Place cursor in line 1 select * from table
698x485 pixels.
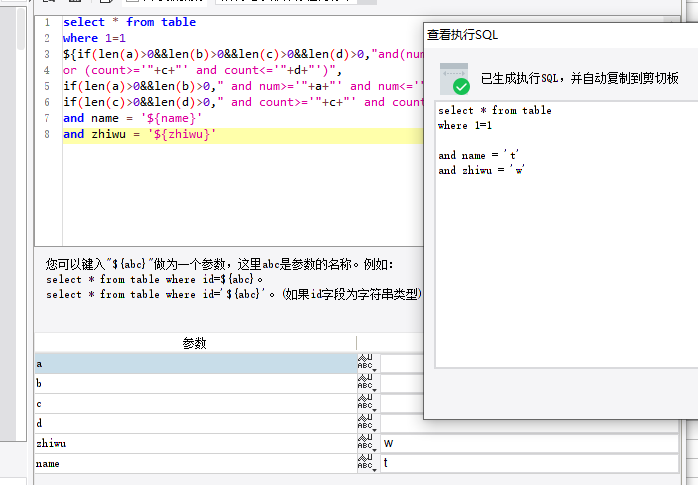(x=129, y=22)
